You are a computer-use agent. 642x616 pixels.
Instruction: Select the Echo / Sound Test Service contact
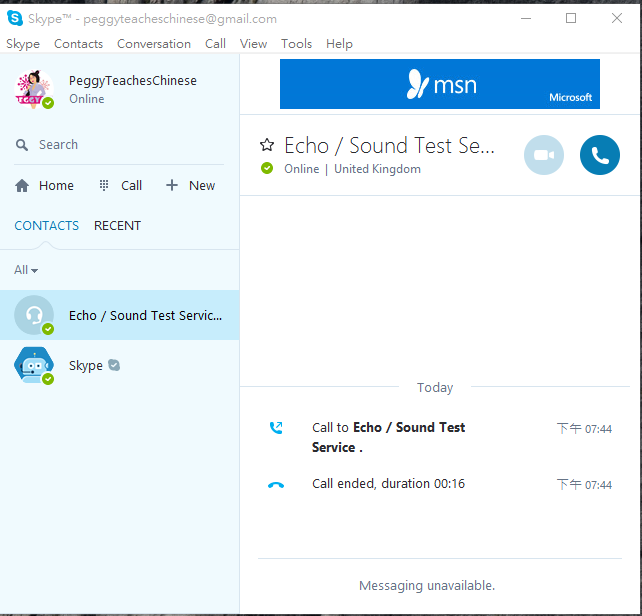120,315
